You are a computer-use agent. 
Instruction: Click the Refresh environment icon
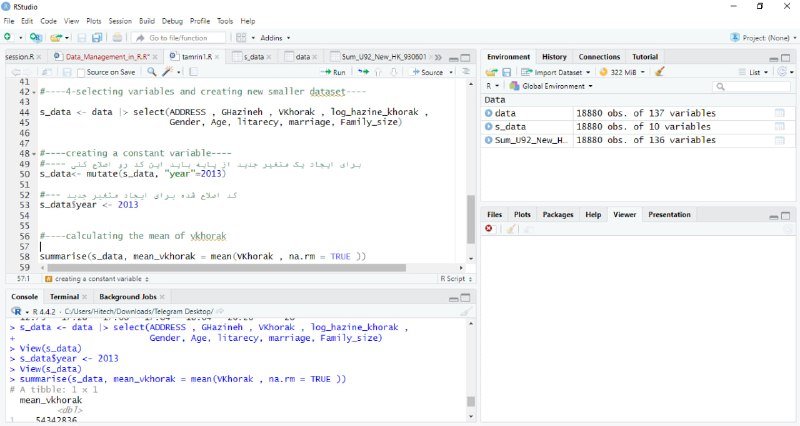coord(782,72)
